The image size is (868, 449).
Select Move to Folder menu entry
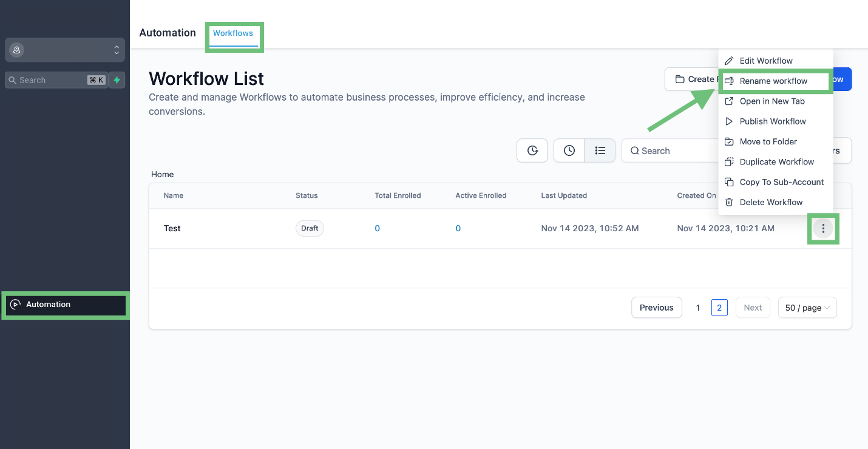776,141
